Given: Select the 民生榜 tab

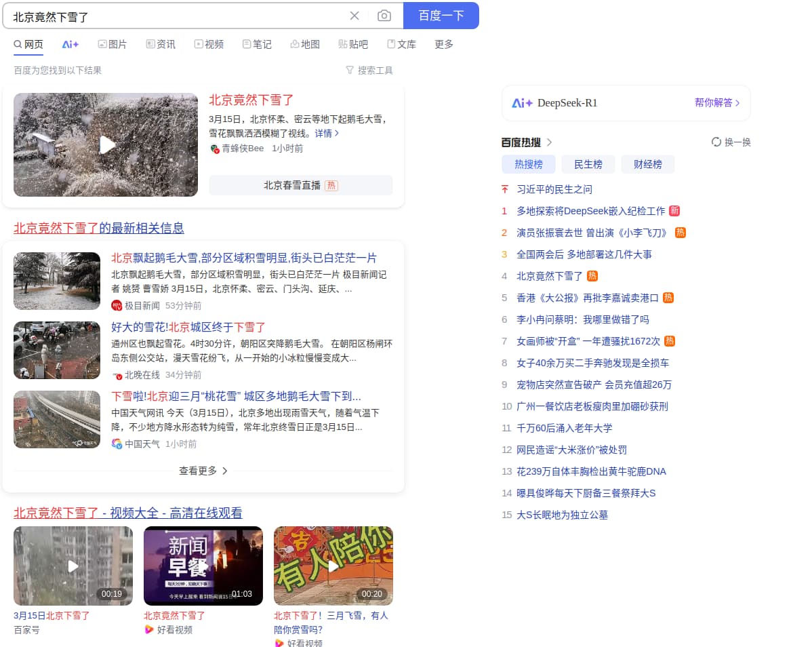Looking at the screenshot, I should click(x=588, y=164).
